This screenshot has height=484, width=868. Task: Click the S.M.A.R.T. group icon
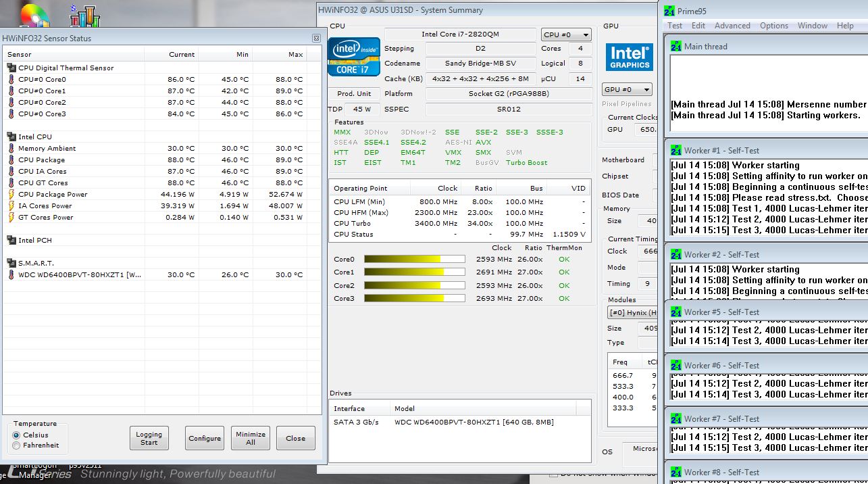coord(11,263)
